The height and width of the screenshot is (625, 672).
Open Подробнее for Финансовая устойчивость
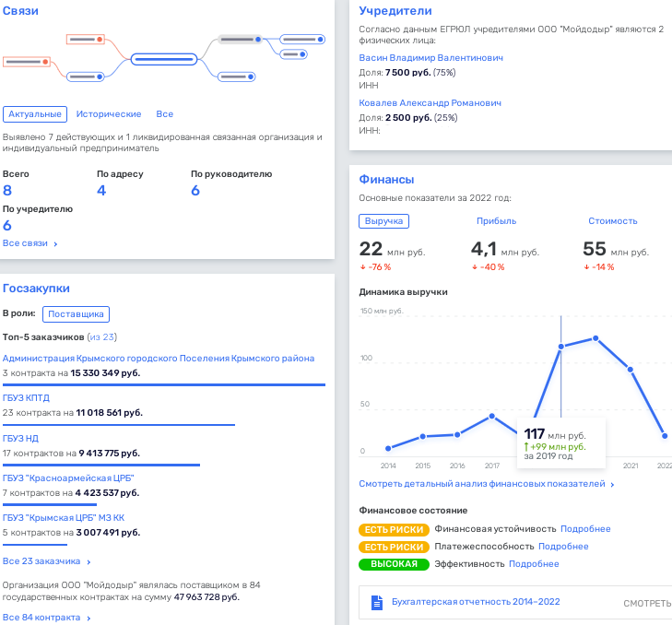(585, 529)
